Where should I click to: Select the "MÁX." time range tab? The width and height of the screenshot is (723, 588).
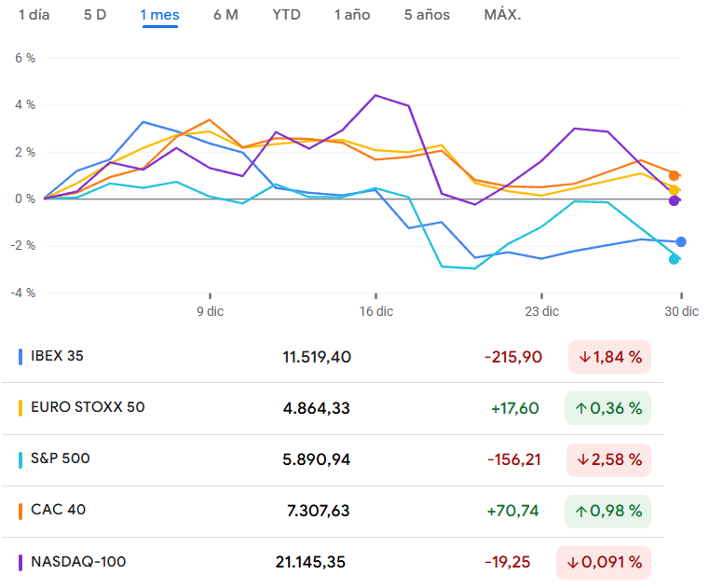pos(502,15)
